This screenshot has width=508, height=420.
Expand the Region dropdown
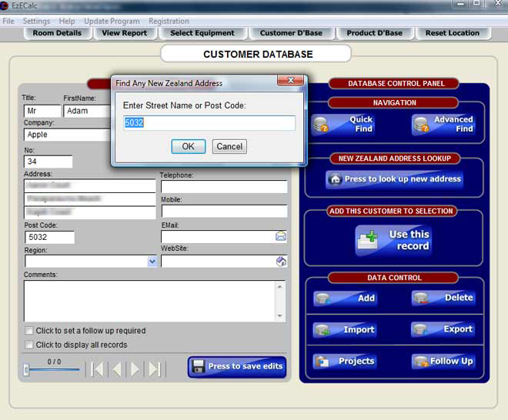pyautogui.click(x=152, y=262)
